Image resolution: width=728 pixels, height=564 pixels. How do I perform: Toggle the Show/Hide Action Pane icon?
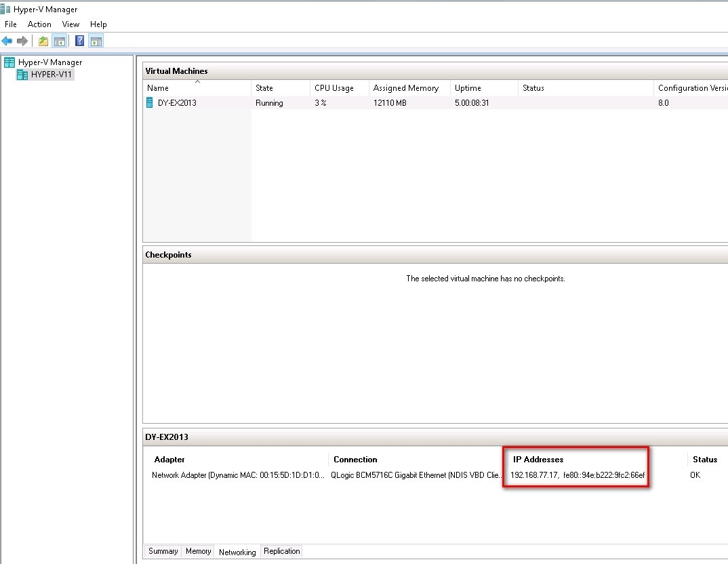[x=96, y=41]
